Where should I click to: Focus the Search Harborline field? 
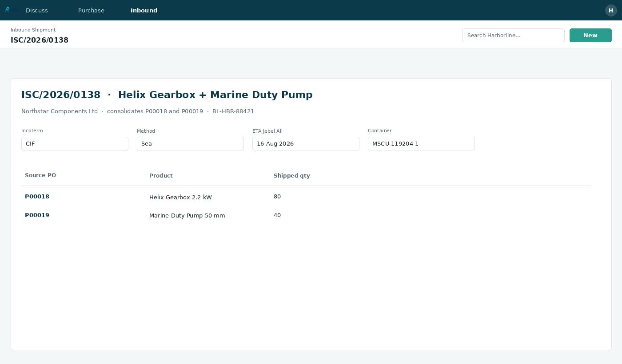click(x=513, y=36)
